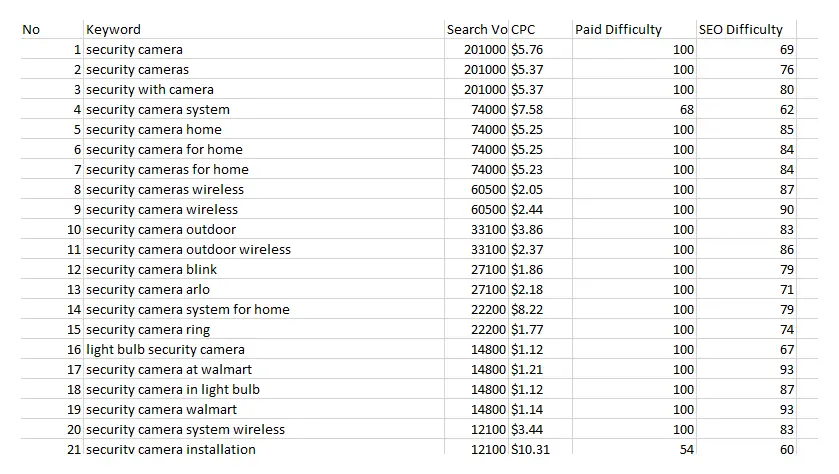Image resolution: width=839 pixels, height=474 pixels.
Task: Select 'security camera outdoor wireless' cell
Action: tap(264, 249)
